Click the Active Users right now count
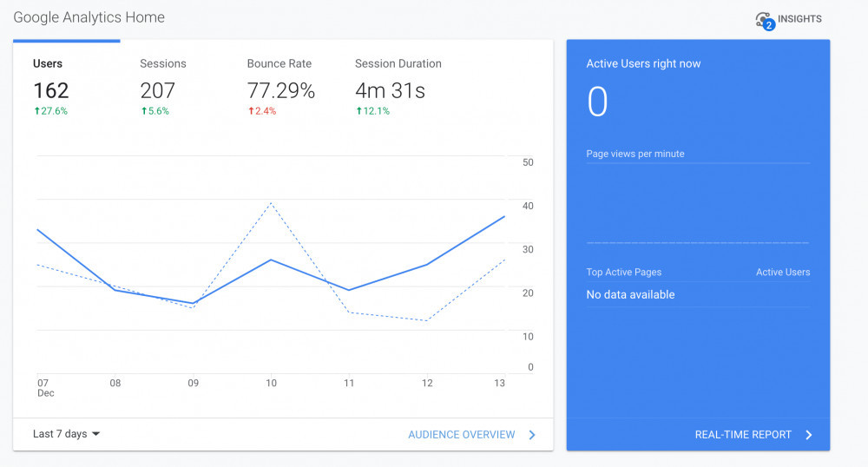Screen dimensions: 868x467 597,102
